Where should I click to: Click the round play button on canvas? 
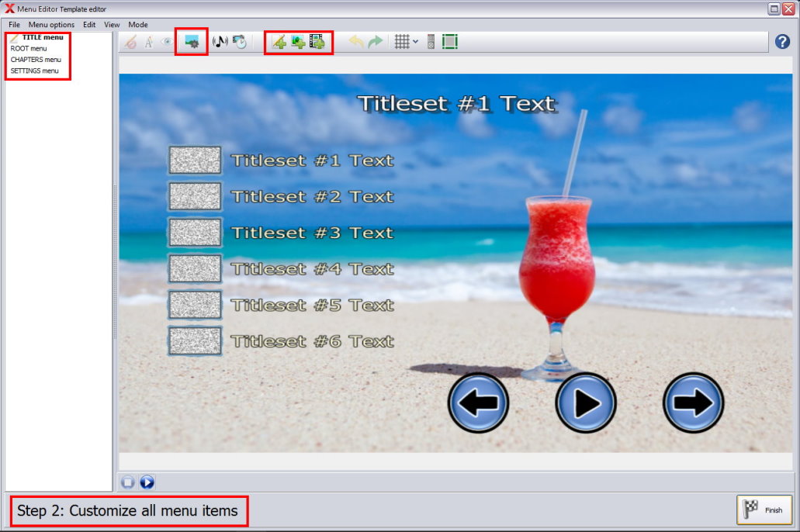tap(586, 403)
